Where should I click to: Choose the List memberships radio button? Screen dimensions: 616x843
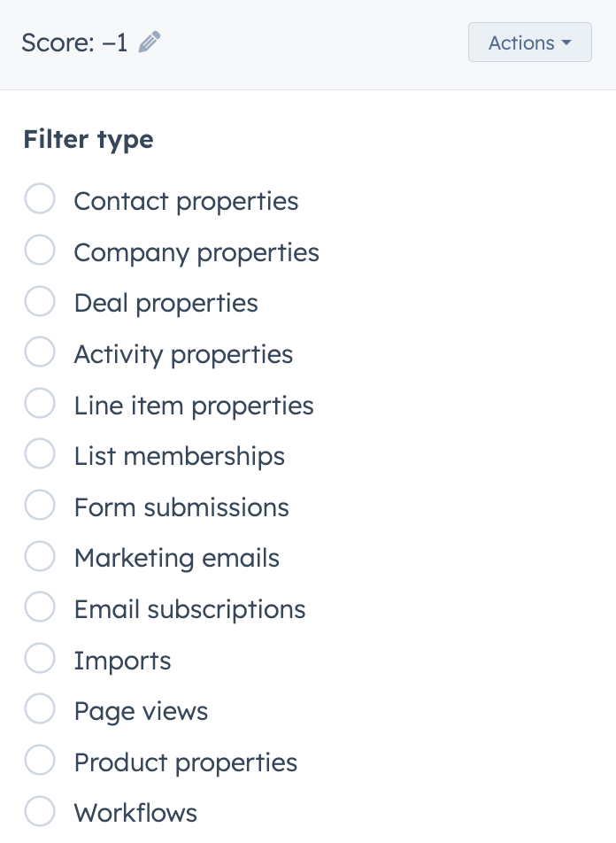tap(40, 455)
